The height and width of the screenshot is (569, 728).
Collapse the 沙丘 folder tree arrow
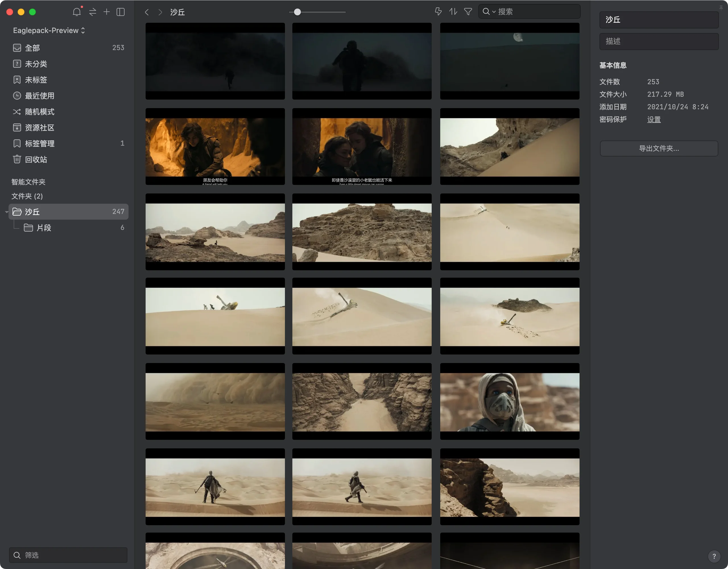(x=7, y=212)
